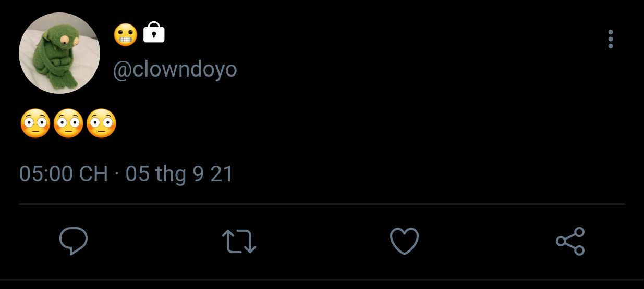The width and height of the screenshot is (644, 289).
Task: Retweet using the looping arrows icon
Action: click(x=239, y=242)
